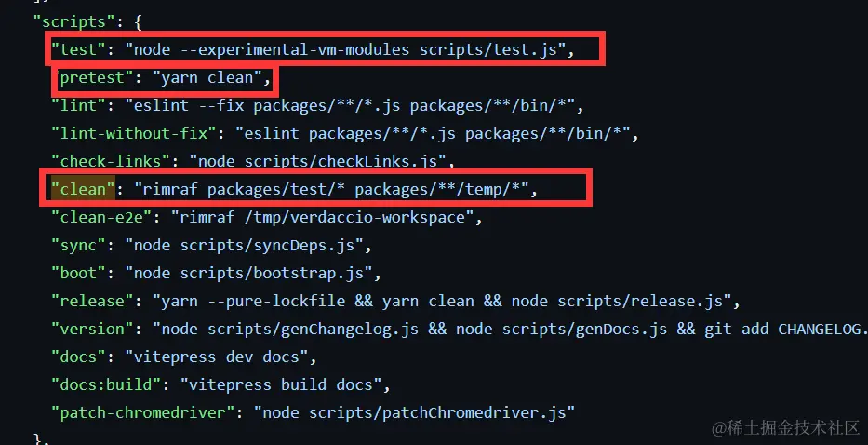
Task: Click the "boot" script key
Action: tap(75, 274)
